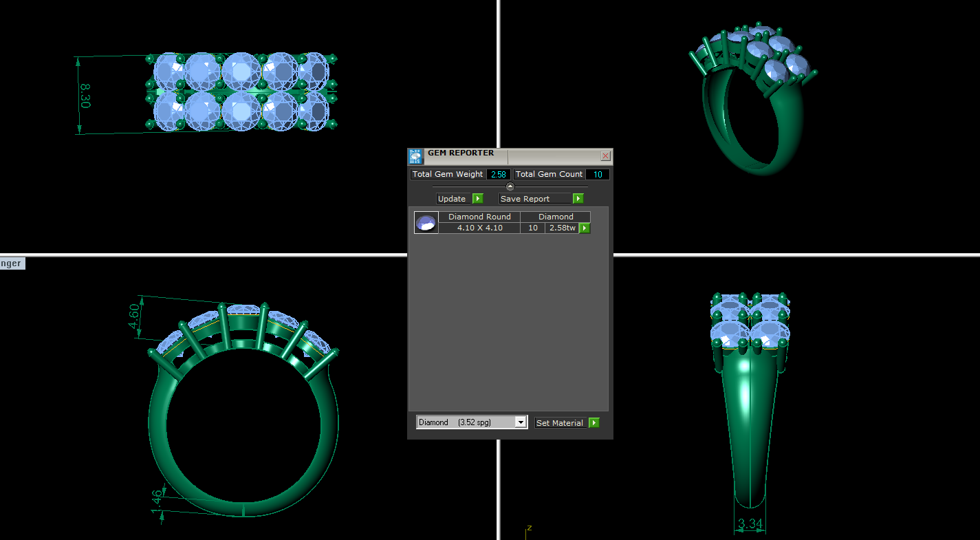Click the Total Gem Weight value 2.58
The image size is (980, 540).
tap(499, 175)
